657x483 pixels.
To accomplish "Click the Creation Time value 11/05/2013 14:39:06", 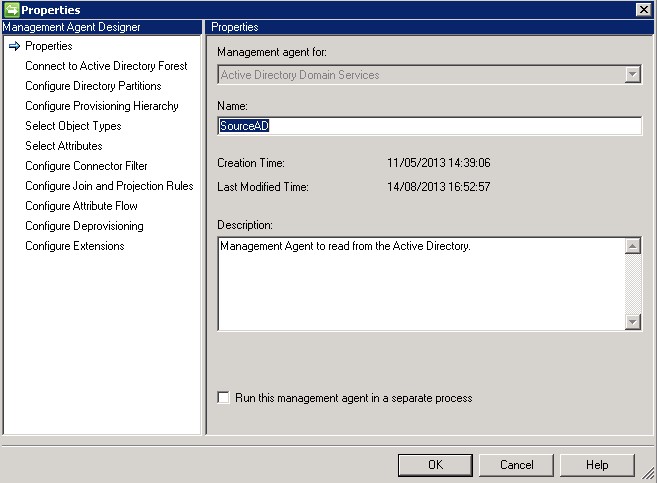I will (x=438, y=163).
